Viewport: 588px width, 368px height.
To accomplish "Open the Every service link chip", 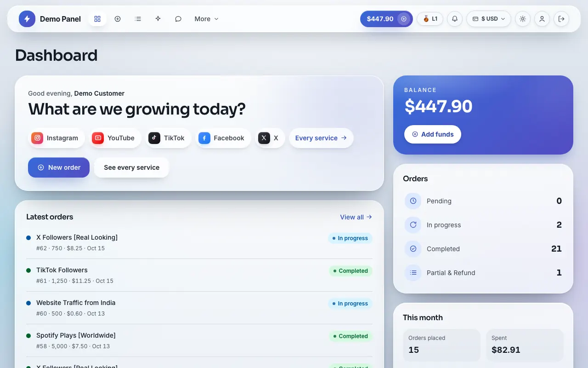I will pyautogui.click(x=321, y=138).
